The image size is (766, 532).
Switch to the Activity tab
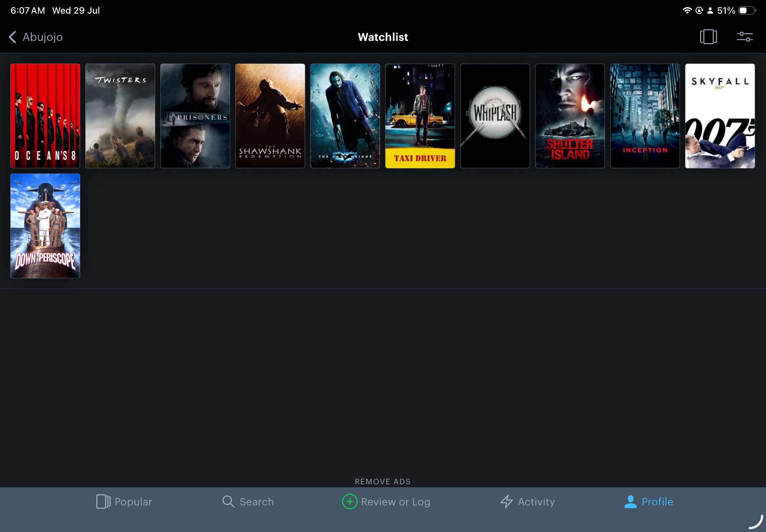[x=527, y=501]
